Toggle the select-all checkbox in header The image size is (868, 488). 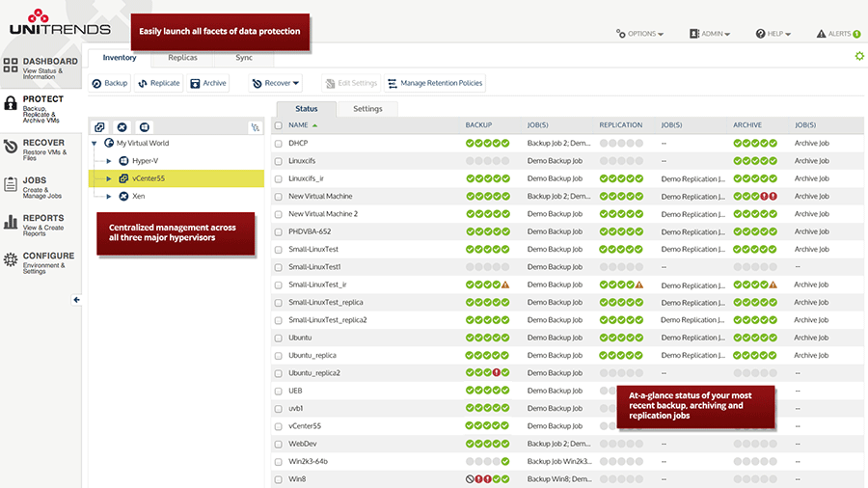[x=279, y=125]
